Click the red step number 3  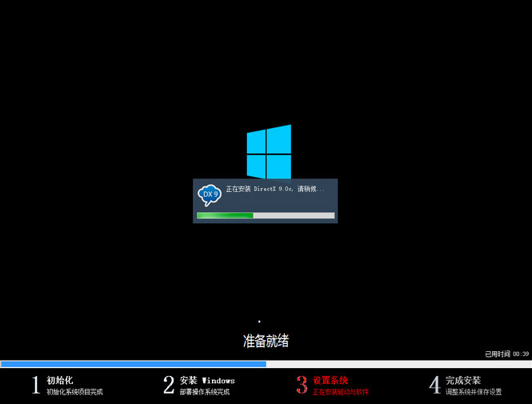(302, 385)
